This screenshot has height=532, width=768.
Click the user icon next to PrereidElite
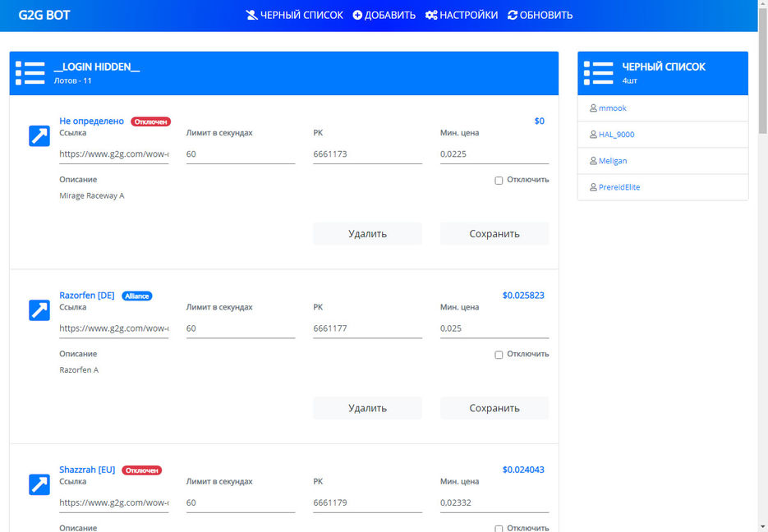click(593, 187)
